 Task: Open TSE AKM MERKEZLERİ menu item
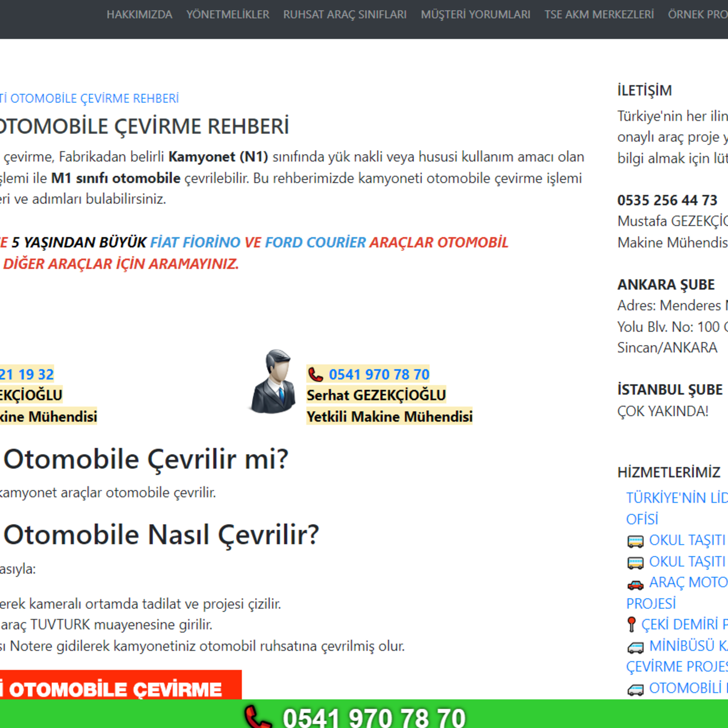coord(599,15)
